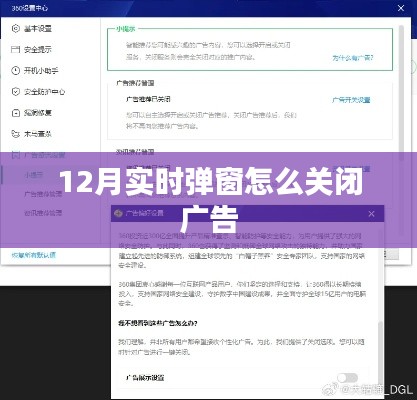Viewport: 417px width, 400px height.
Task: Click the window icon beside 安全提示
Action: [16, 49]
